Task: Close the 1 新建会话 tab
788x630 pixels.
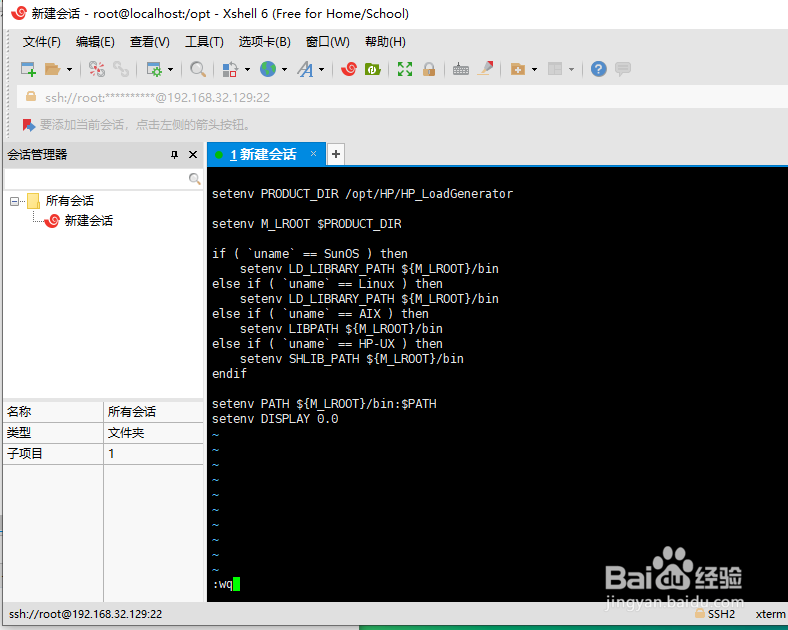Action: click(x=314, y=153)
